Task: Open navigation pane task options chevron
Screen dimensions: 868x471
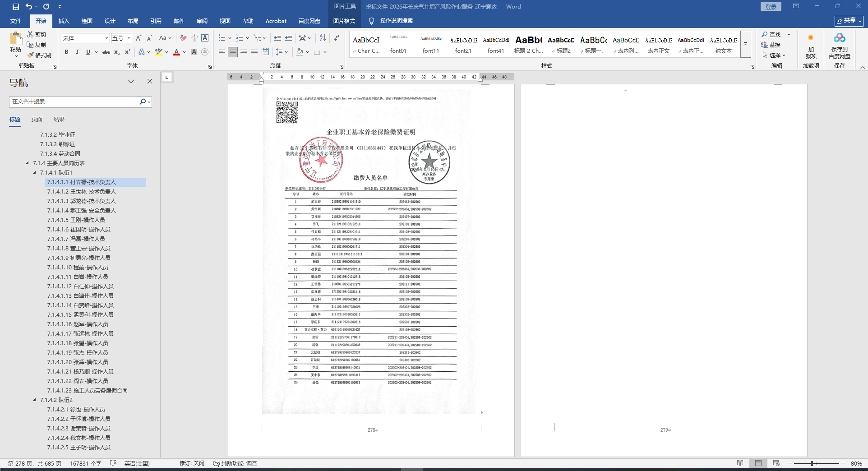Action: (131, 81)
